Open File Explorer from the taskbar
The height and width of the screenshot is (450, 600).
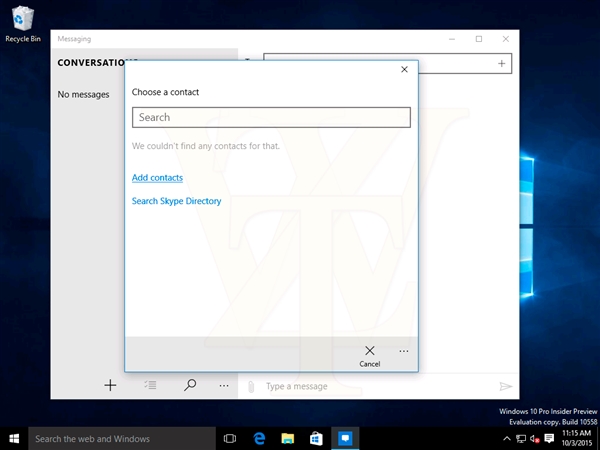point(287,438)
